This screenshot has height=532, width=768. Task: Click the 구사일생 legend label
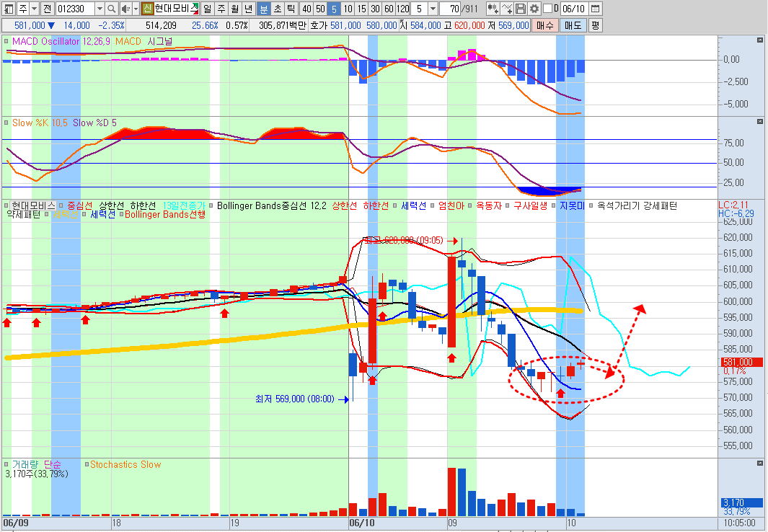click(x=531, y=205)
